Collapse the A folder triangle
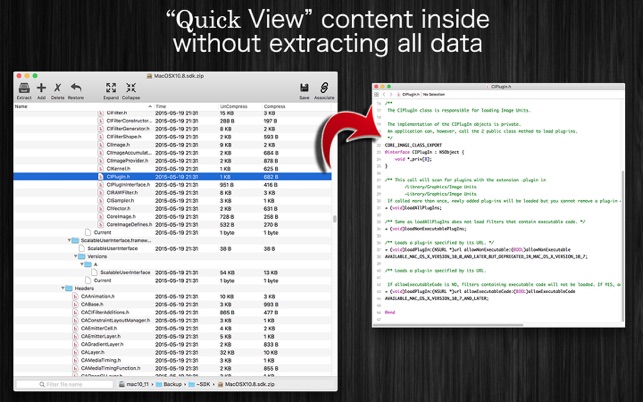This screenshot has width=643, height=402. [82, 265]
